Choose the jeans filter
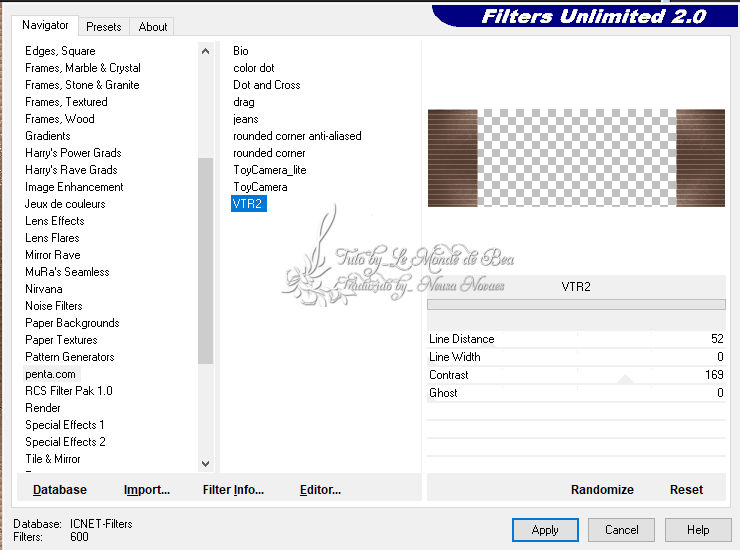This screenshot has width=740, height=550. pos(245,119)
